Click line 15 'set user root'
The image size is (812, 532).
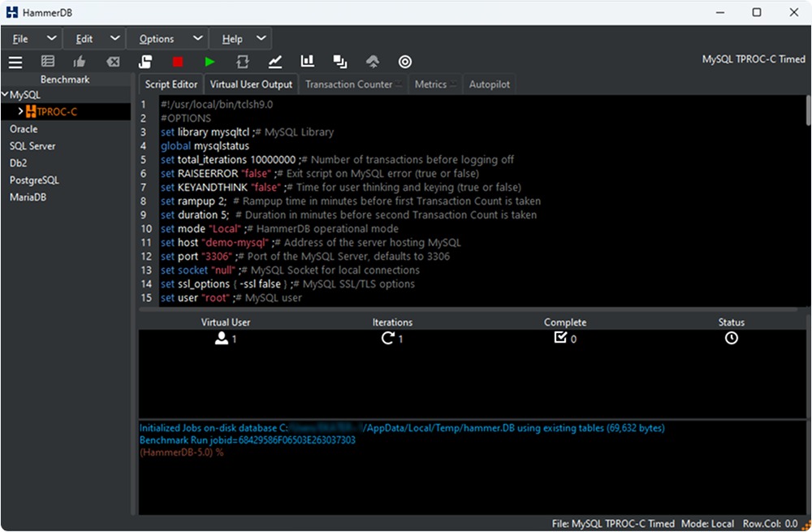231,298
